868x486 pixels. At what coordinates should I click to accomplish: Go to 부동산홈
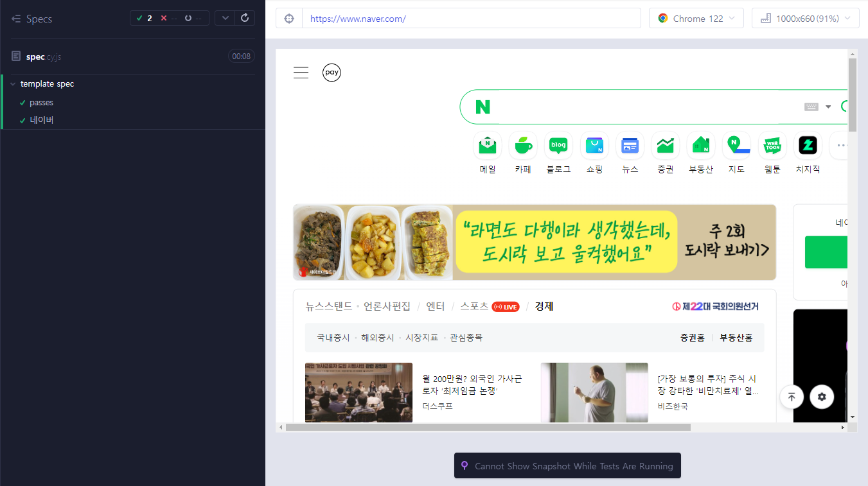tap(736, 337)
